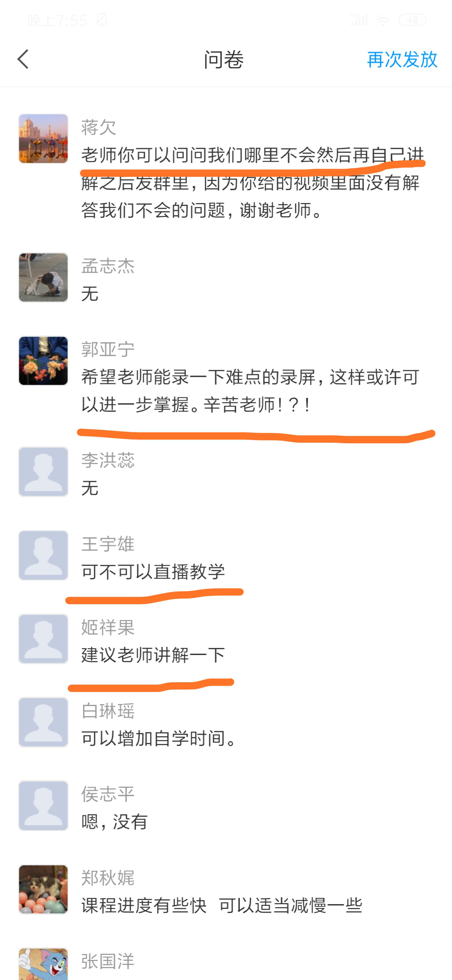Tap 王宇雄's default avatar icon
The height and width of the screenshot is (980, 452).
(44, 555)
